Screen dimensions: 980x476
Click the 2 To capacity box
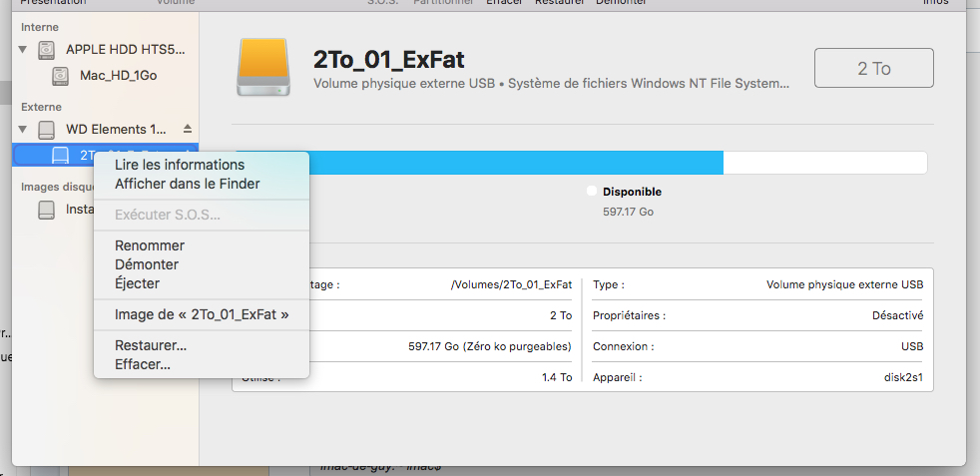click(x=874, y=68)
